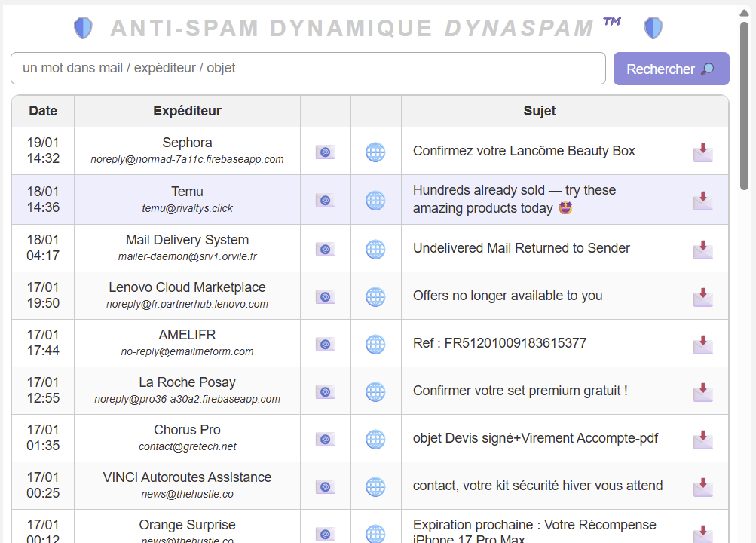Click the globe icon in AMELIFR row
This screenshot has width=756, height=543.
pos(375,344)
